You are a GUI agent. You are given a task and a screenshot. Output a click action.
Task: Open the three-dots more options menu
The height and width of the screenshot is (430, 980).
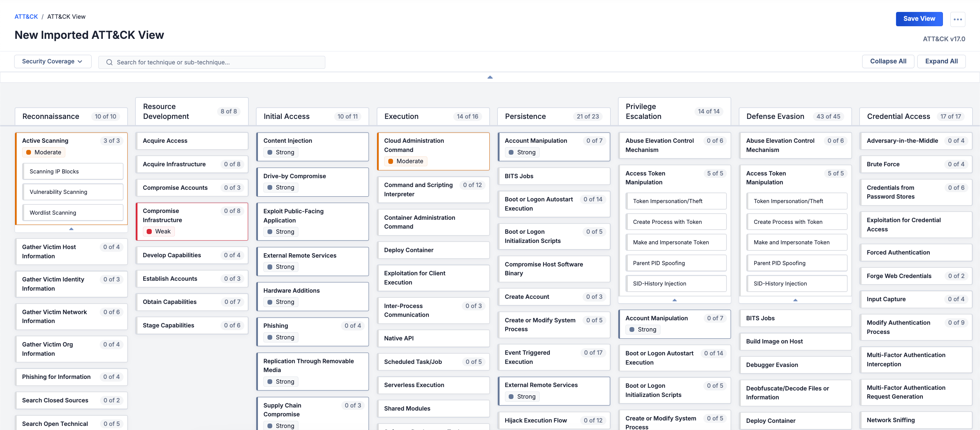[958, 19]
